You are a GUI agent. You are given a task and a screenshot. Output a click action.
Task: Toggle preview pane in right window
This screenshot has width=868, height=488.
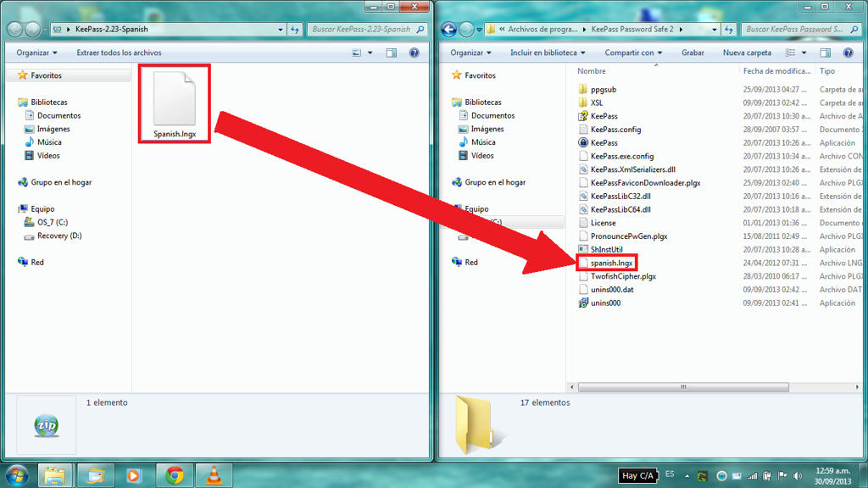pos(826,53)
